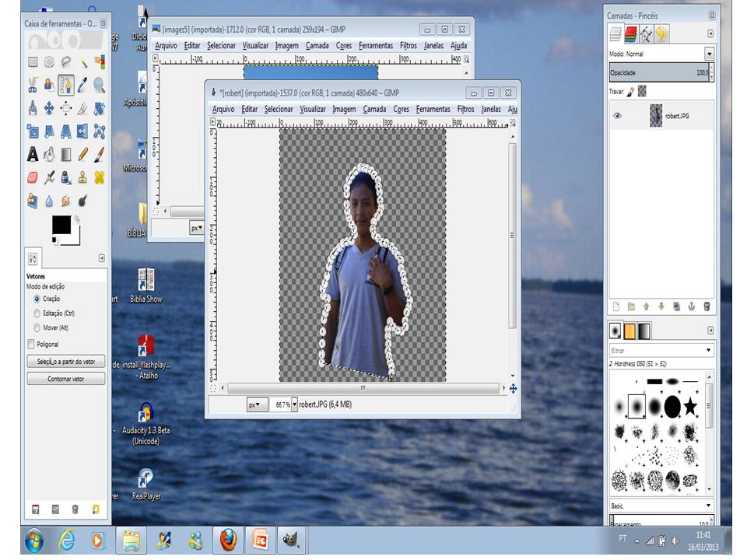Select the Free Select lasso tool
Viewport: 747px width, 560px height.
pos(65,62)
